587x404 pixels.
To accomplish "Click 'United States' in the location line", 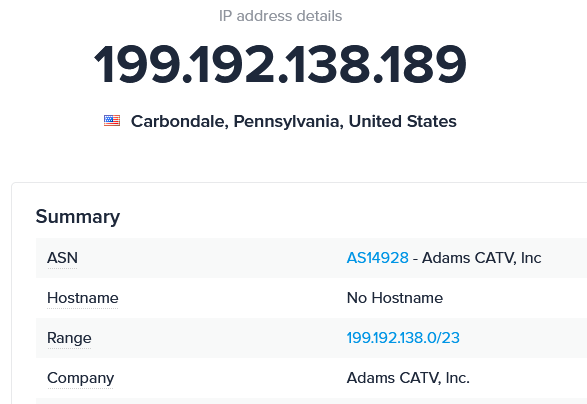I will click(x=402, y=121).
